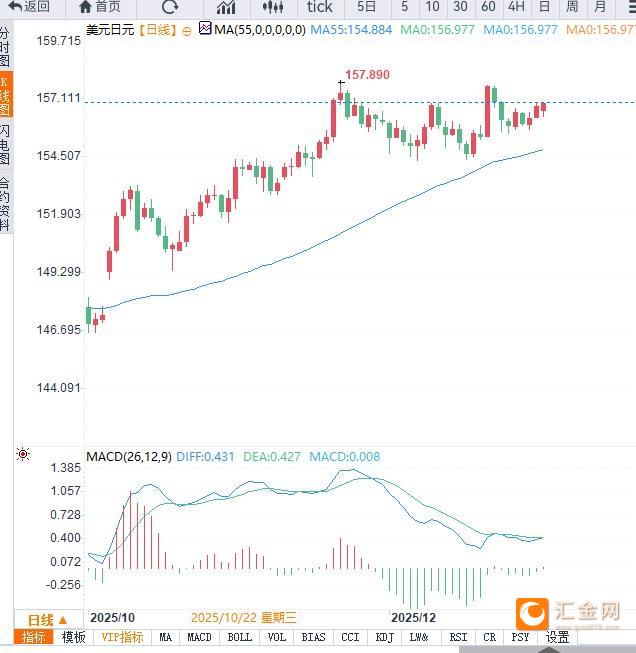Viewport: 636px width, 653px height.
Task: Click the DIFF:0.431 value
Action: click(x=205, y=457)
